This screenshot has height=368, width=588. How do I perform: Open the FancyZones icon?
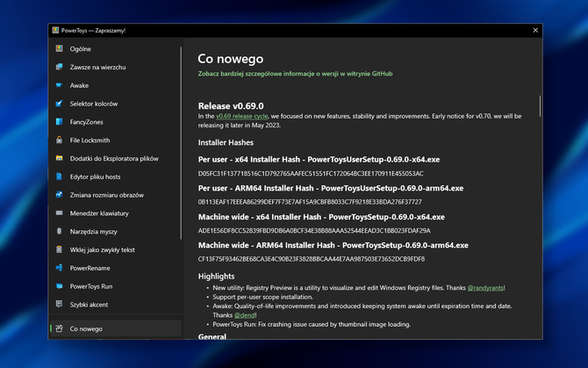pos(59,122)
